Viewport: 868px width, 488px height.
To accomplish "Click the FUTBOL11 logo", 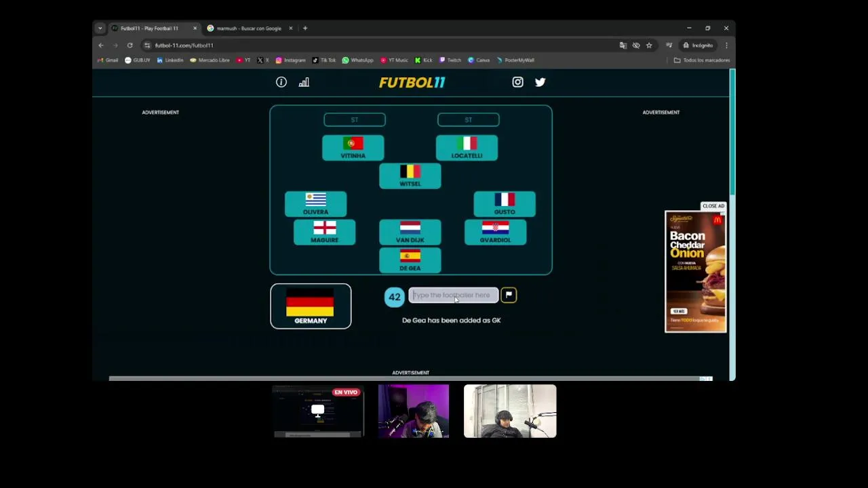I will (x=412, y=82).
